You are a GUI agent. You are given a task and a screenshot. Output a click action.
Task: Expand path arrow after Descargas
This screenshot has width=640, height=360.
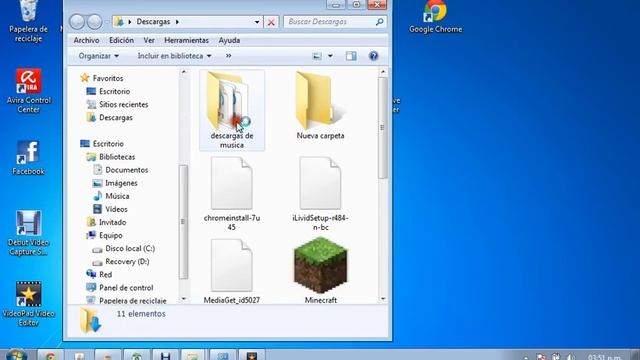pyautogui.click(x=178, y=22)
